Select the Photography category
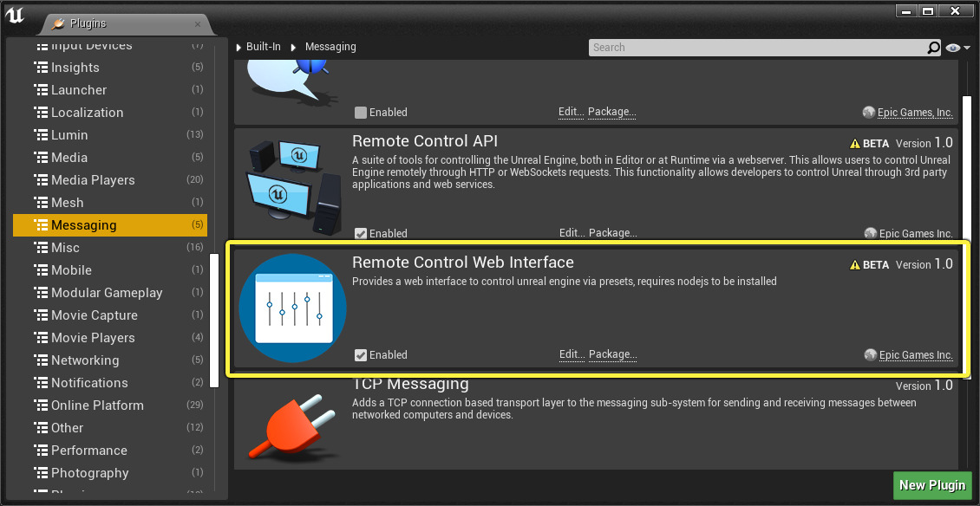Screen dimensions: 980x506 click(x=110, y=472)
